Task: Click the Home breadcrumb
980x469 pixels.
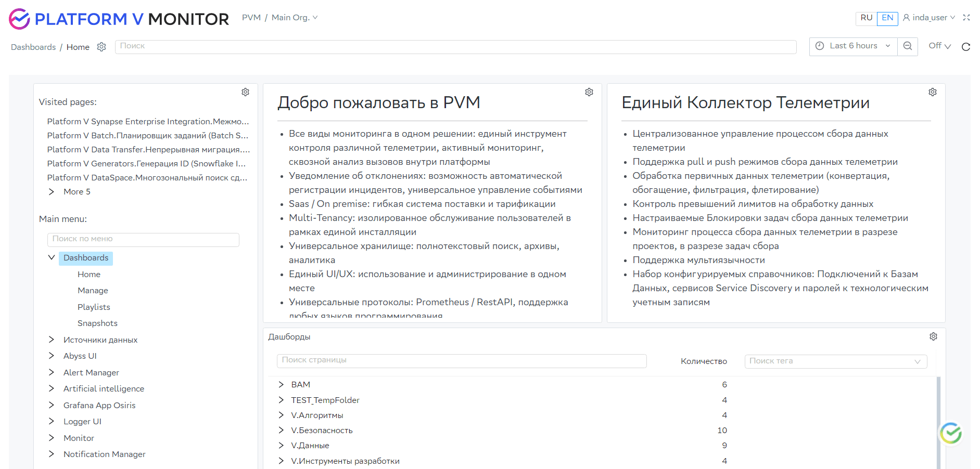Action: coord(78,47)
